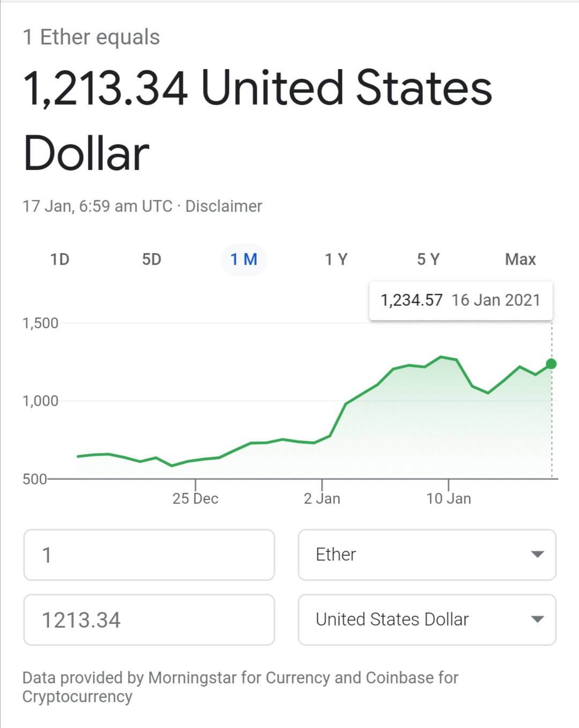Click the chart at the 25 Dec marker
This screenshot has width=579, height=728.
click(x=195, y=498)
